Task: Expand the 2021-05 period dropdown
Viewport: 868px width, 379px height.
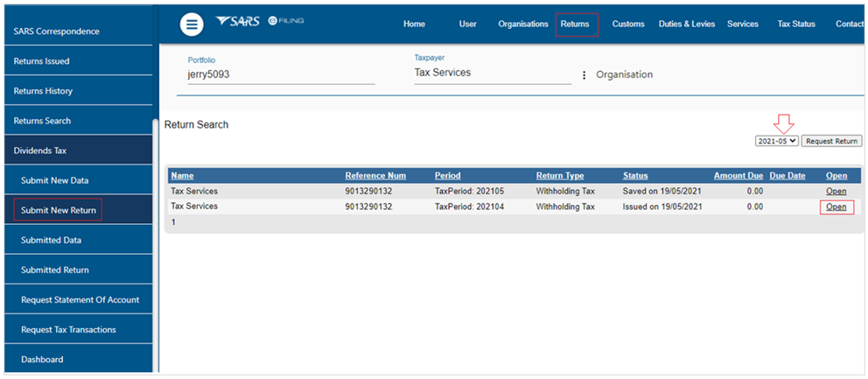Action: [x=777, y=141]
